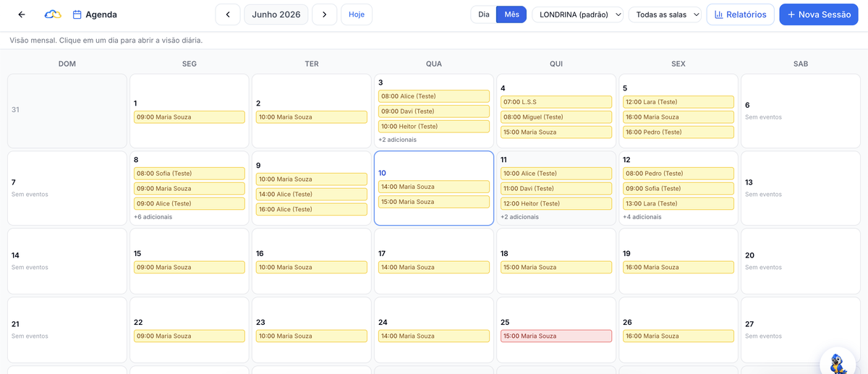This screenshot has width=868, height=374.
Task: Open the Junho 2026 month picker
Action: pyautogui.click(x=276, y=14)
